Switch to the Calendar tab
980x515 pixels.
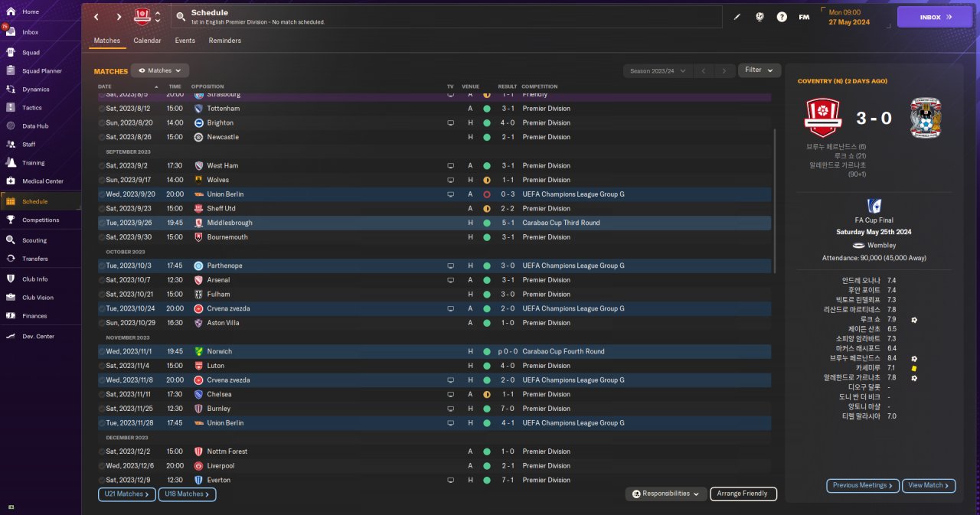pyautogui.click(x=147, y=41)
